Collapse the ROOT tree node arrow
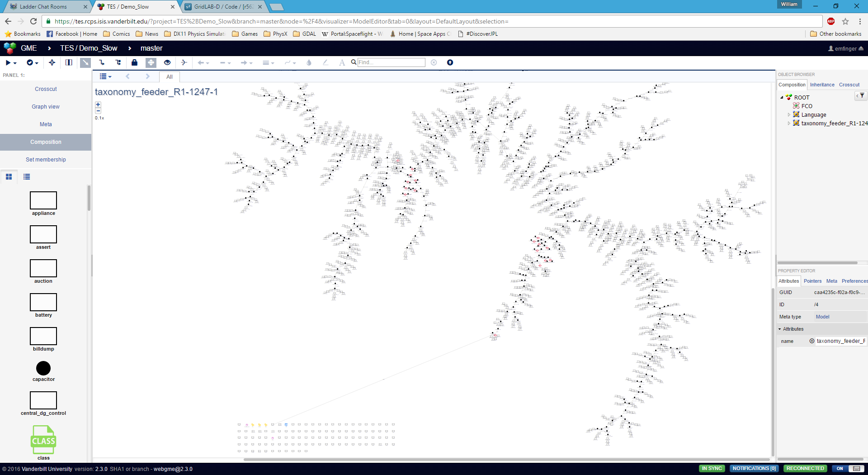868x475 pixels. pos(782,97)
